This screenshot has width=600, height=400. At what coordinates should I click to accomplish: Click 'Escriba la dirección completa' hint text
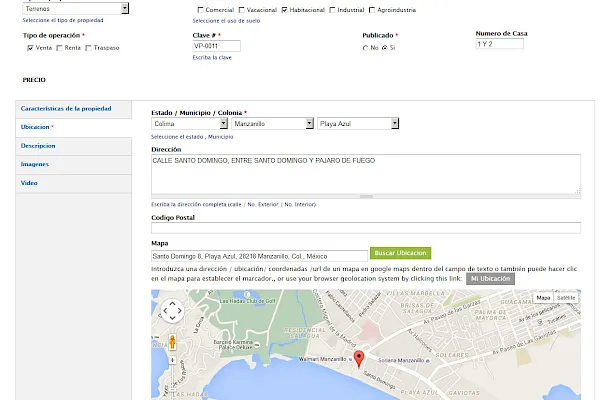(233, 204)
